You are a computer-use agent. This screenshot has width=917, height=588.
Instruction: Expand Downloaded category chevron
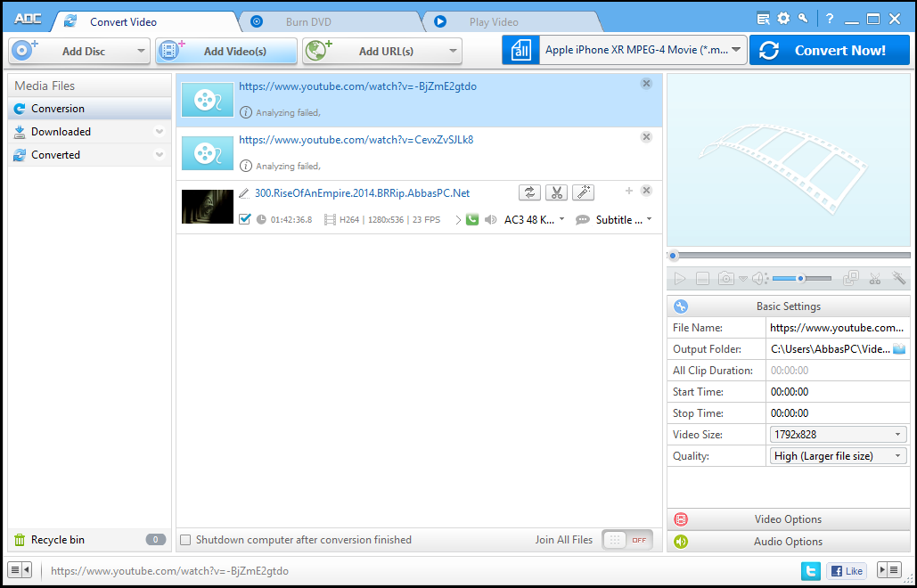tap(159, 132)
